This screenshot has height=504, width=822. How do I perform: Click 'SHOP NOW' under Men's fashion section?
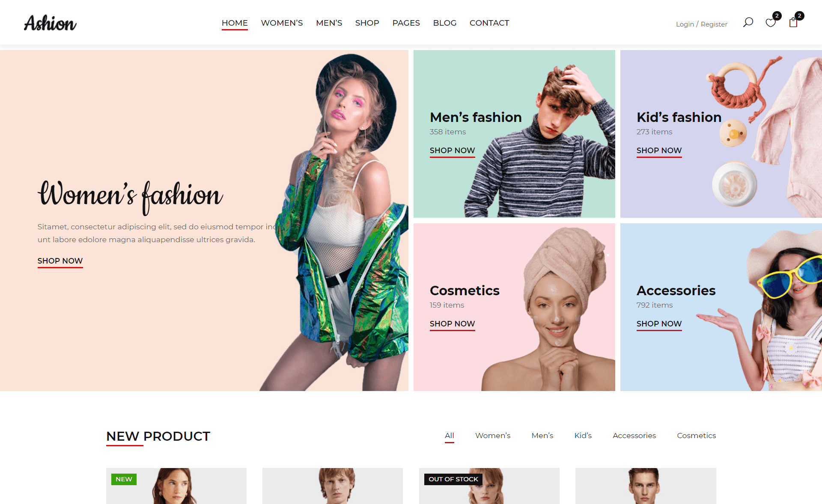pyautogui.click(x=452, y=150)
